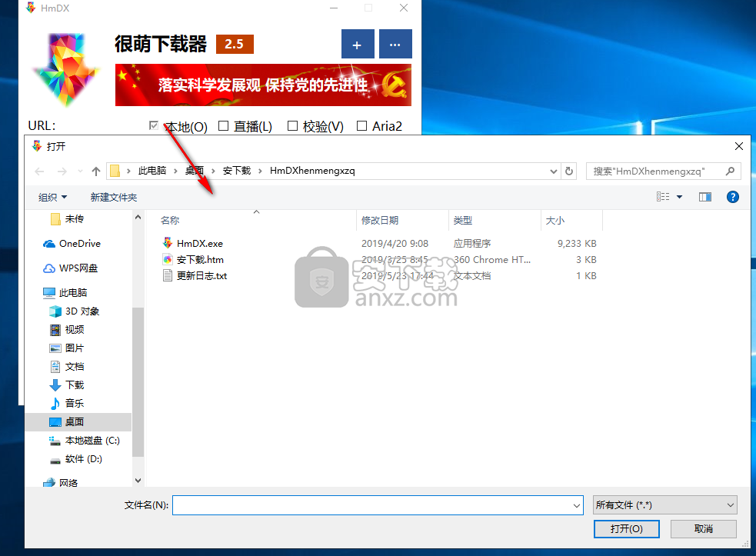Sort by 名称 column header

pos(170,221)
